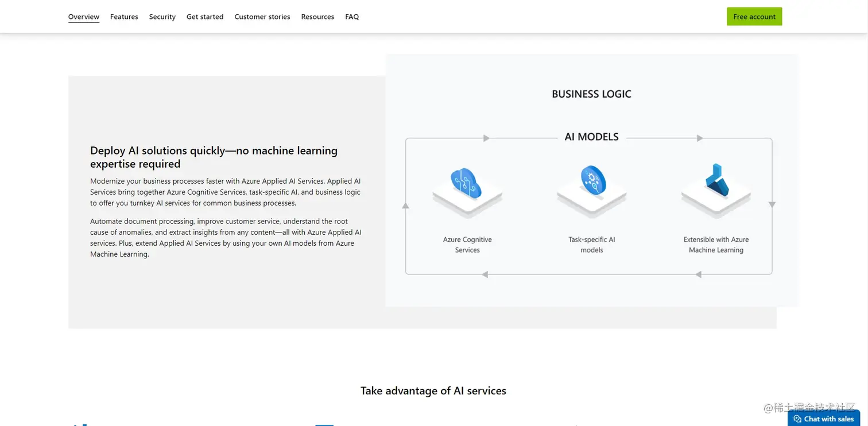868x426 pixels.
Task: Click 'Take advantage of AI services' heading
Action: pos(433,391)
